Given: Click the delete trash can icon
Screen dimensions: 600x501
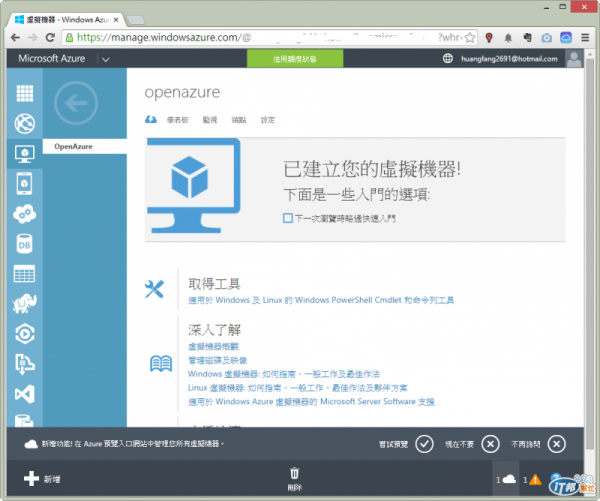Looking at the screenshot, I should (x=294, y=473).
